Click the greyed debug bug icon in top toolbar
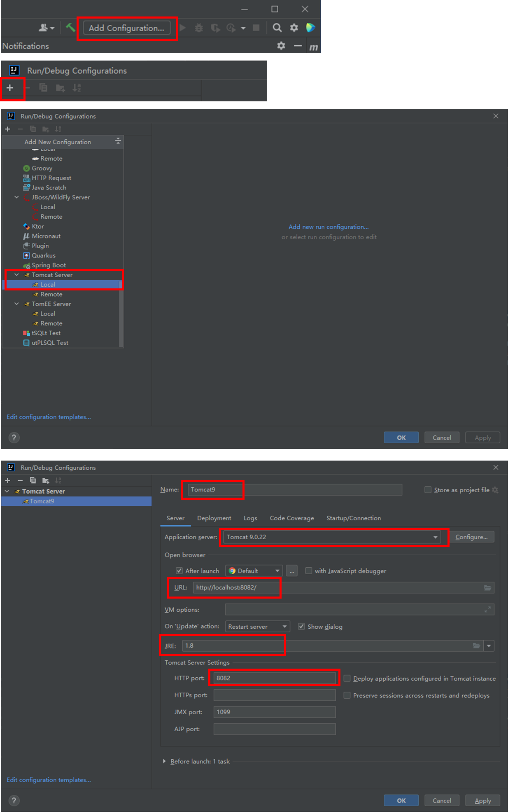 coord(199,28)
